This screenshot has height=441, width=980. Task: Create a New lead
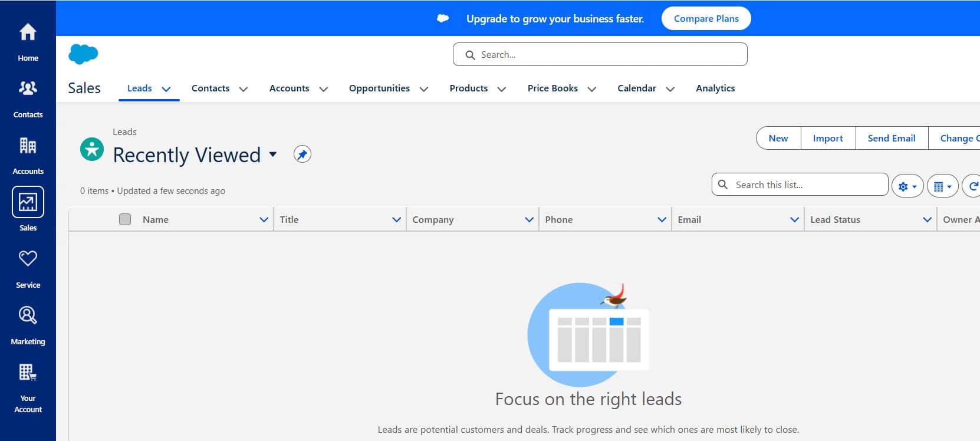(x=778, y=138)
